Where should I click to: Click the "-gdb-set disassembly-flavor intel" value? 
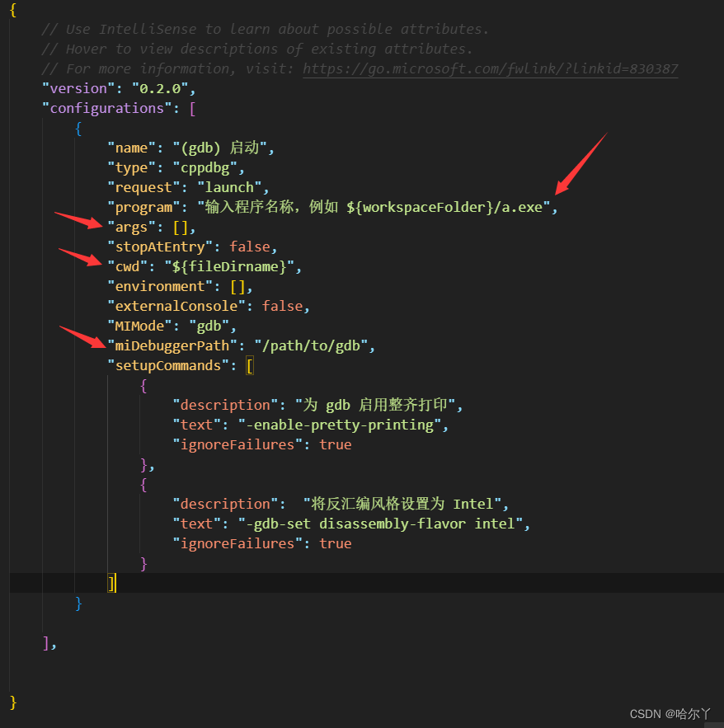(380, 524)
